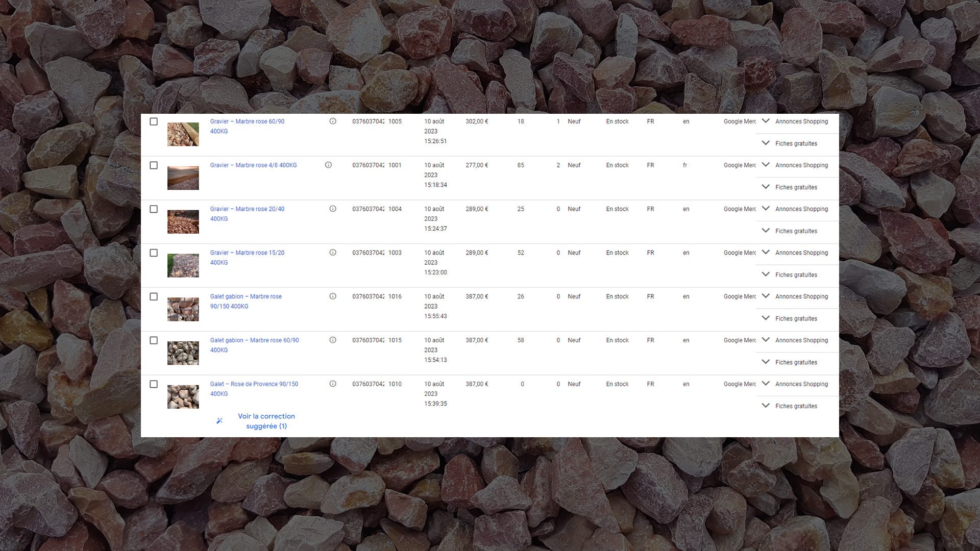Open product Galet gabion – Marbre rose 90/150
The image size is (980, 551).
click(246, 302)
